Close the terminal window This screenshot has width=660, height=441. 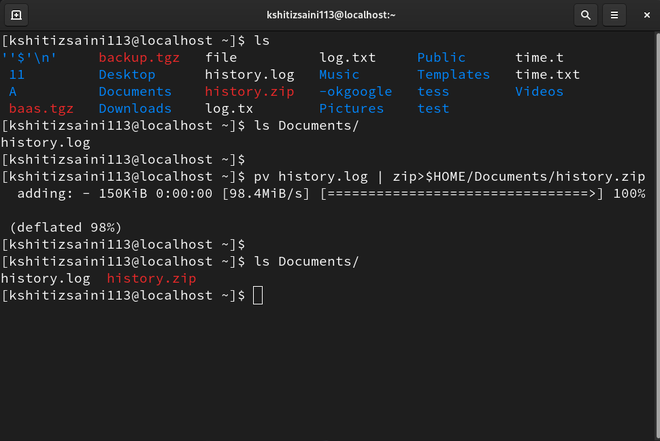[641, 15]
